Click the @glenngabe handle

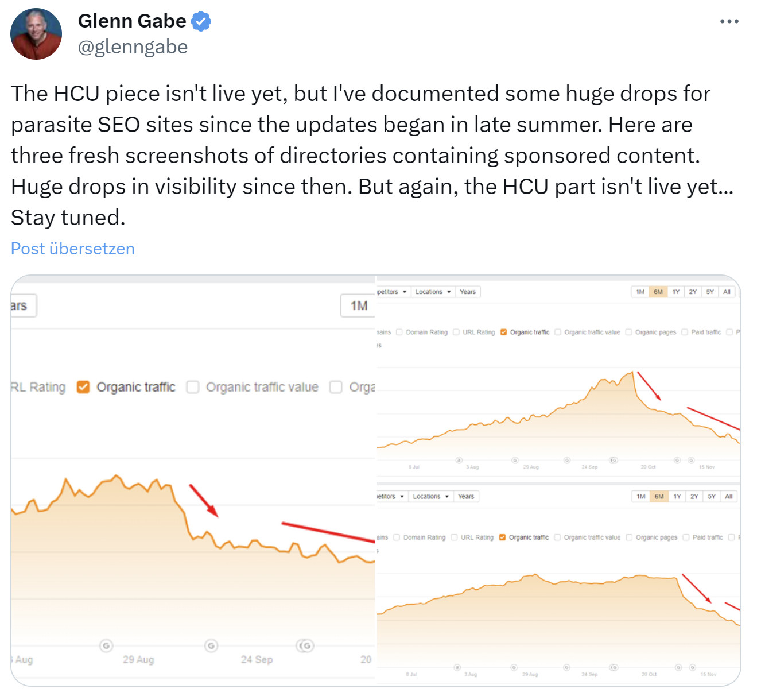tap(133, 47)
